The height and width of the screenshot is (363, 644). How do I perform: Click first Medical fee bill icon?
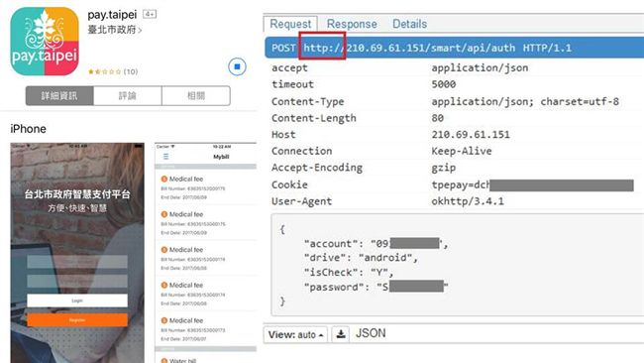[x=164, y=179]
